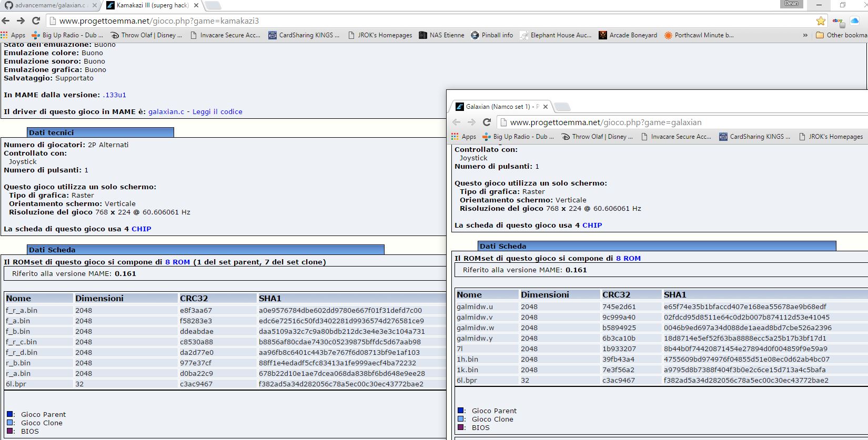Image resolution: width=868 pixels, height=440 pixels.
Task: Open JROK's Homepages bookmark in the Kamakazi window
Action: [x=380, y=35]
